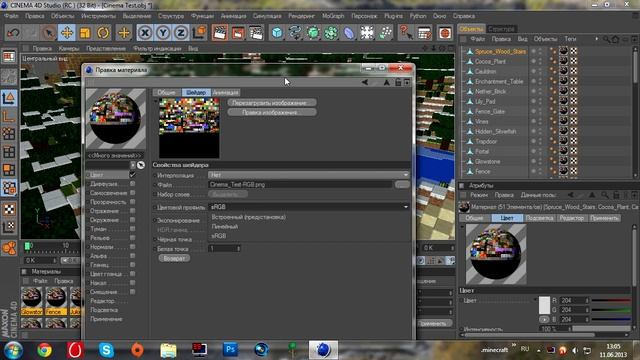The width and height of the screenshot is (640, 360).
Task: Toggle the Z axis lock
Action: (181, 33)
